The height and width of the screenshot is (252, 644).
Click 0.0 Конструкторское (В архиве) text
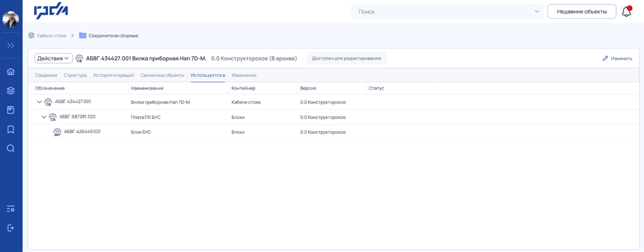[254, 58]
